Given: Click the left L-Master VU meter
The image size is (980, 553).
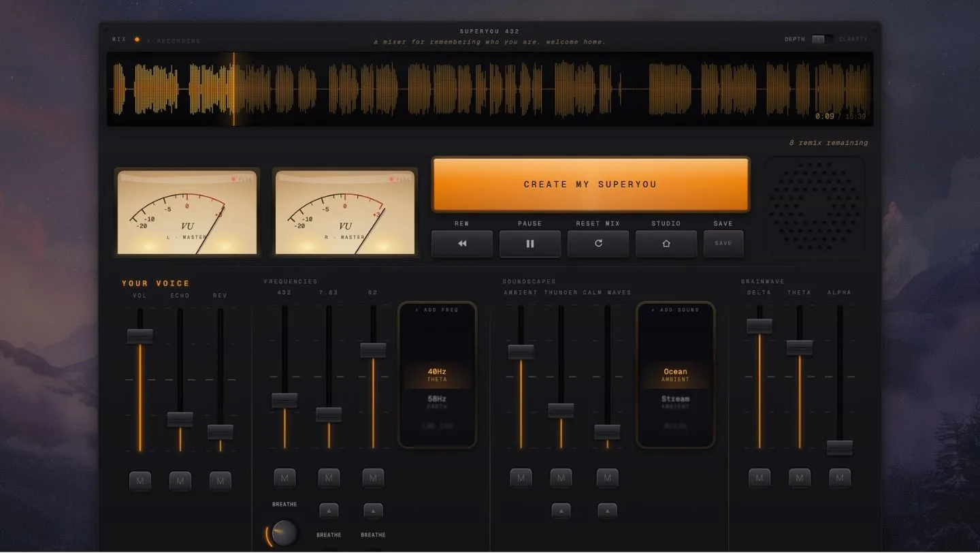Looking at the screenshot, I should coord(187,212).
